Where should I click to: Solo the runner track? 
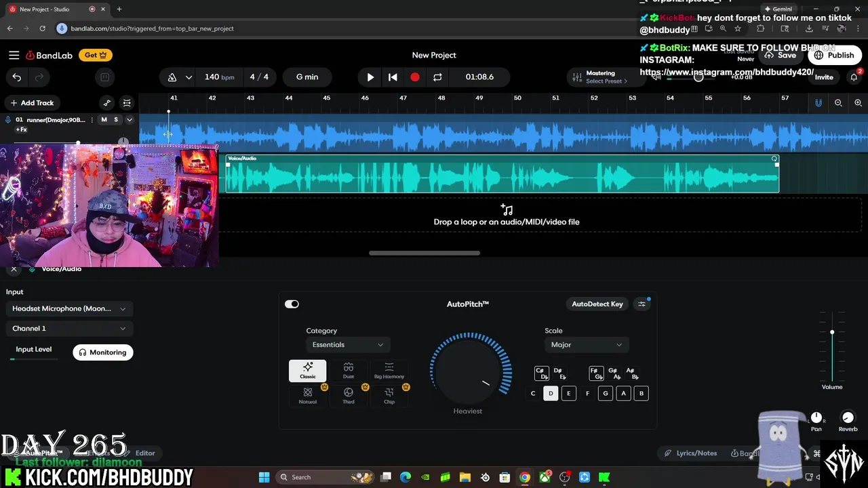click(116, 120)
